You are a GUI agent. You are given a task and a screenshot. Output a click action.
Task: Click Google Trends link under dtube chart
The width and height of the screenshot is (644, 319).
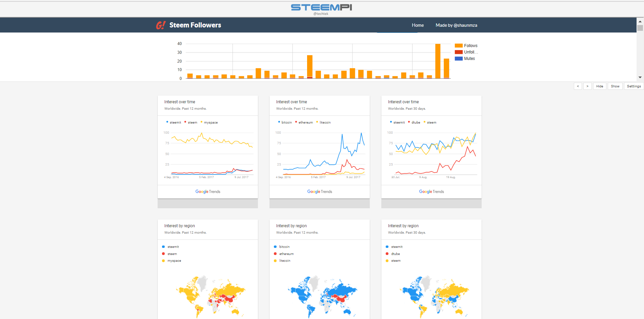coord(431,192)
